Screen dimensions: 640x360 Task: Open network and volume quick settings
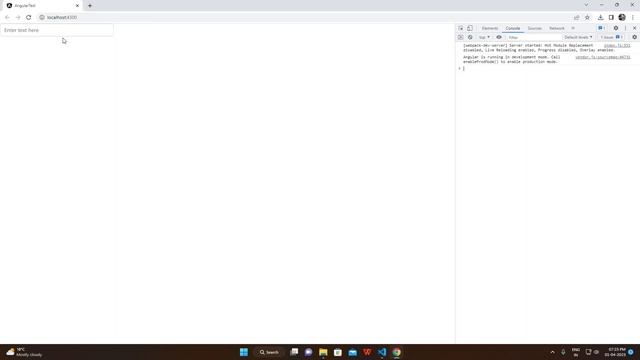(592, 352)
